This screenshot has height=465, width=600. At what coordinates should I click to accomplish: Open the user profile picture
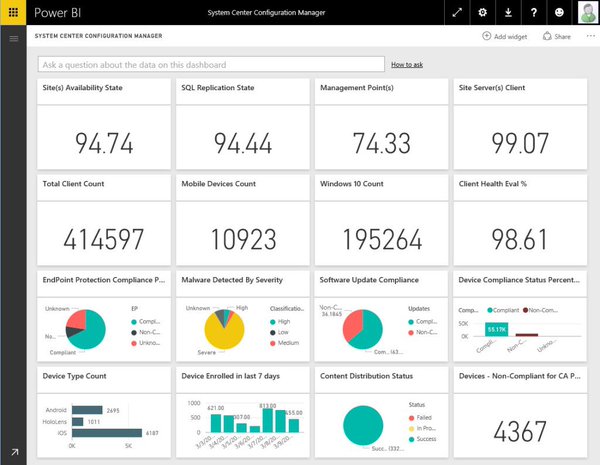tap(586, 13)
